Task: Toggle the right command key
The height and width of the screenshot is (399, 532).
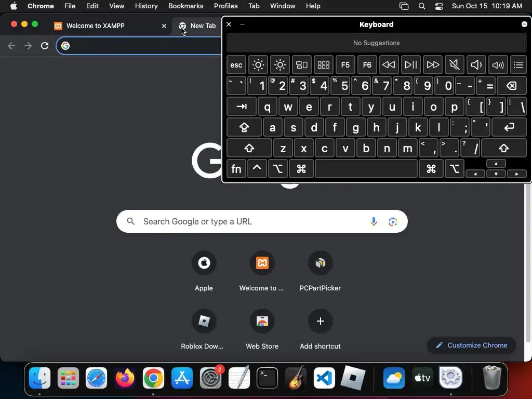Action: (x=431, y=169)
